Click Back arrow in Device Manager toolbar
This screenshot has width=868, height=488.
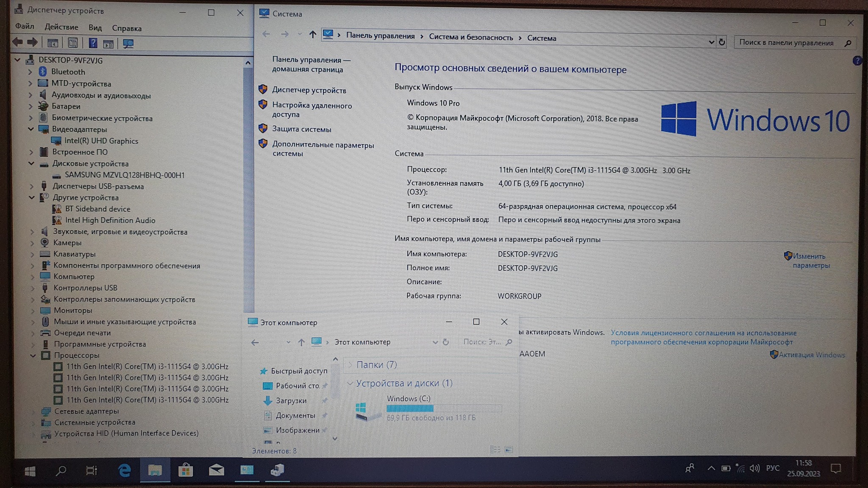pyautogui.click(x=17, y=42)
